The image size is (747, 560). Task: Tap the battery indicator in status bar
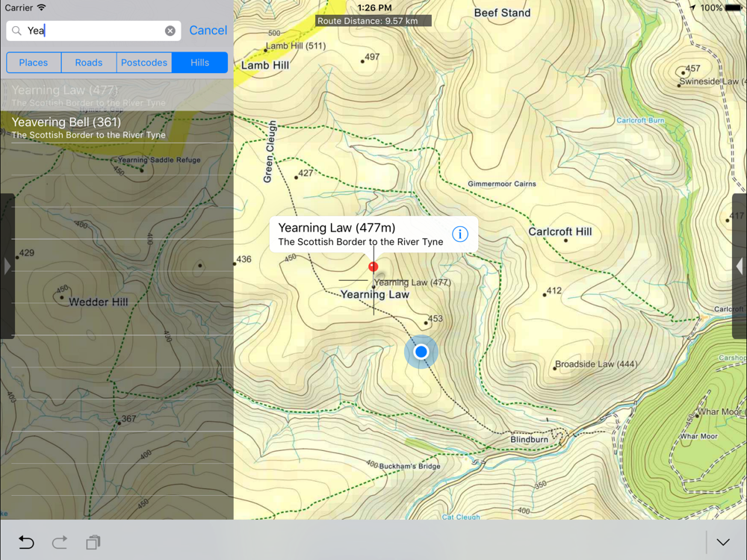click(734, 7)
